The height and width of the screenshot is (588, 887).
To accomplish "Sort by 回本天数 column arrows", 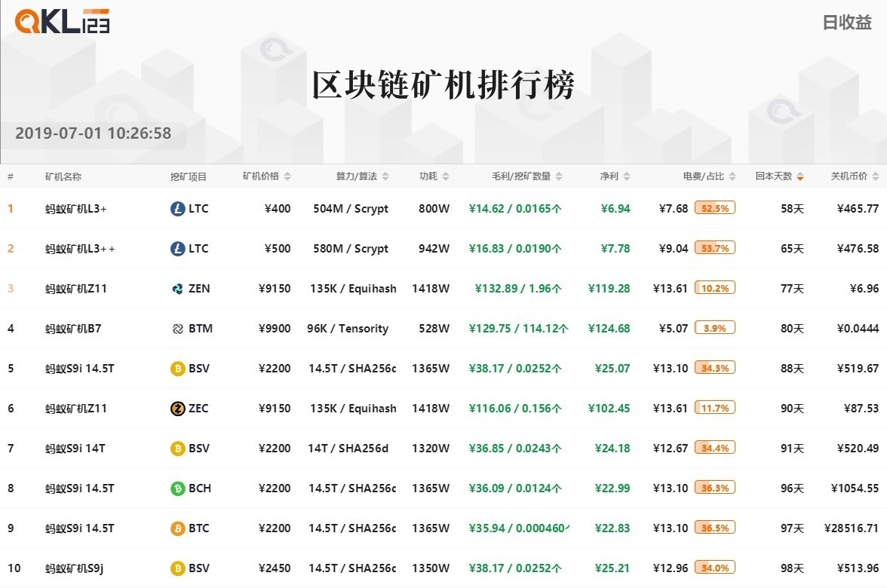I will pyautogui.click(x=800, y=176).
